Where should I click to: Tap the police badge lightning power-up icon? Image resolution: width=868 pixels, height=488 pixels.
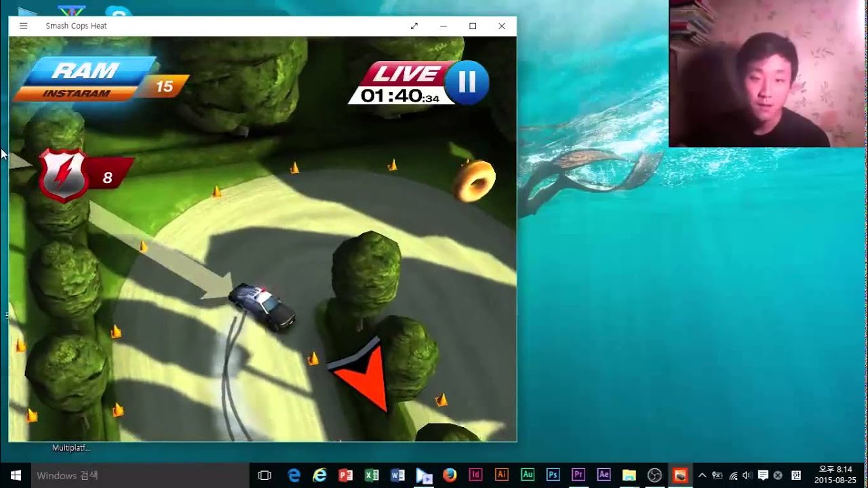64,176
